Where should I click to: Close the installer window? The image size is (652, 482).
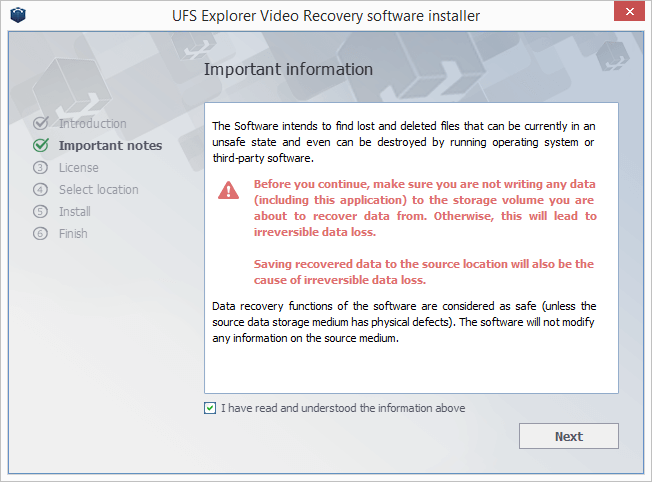[629, 11]
